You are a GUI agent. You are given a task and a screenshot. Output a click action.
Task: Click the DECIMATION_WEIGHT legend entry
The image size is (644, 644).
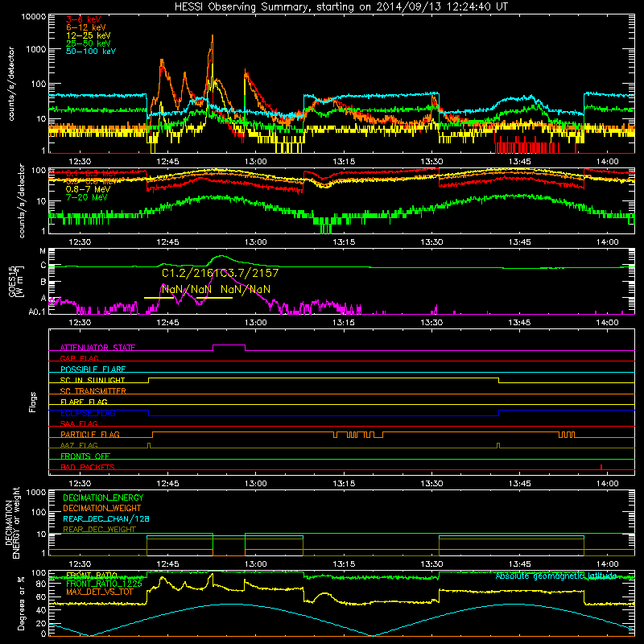(x=102, y=509)
